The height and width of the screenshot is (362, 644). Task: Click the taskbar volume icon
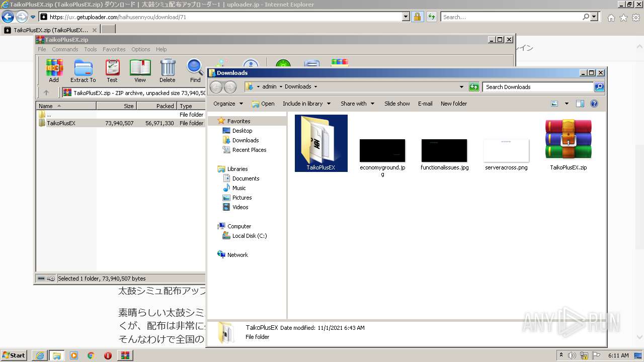click(572, 355)
